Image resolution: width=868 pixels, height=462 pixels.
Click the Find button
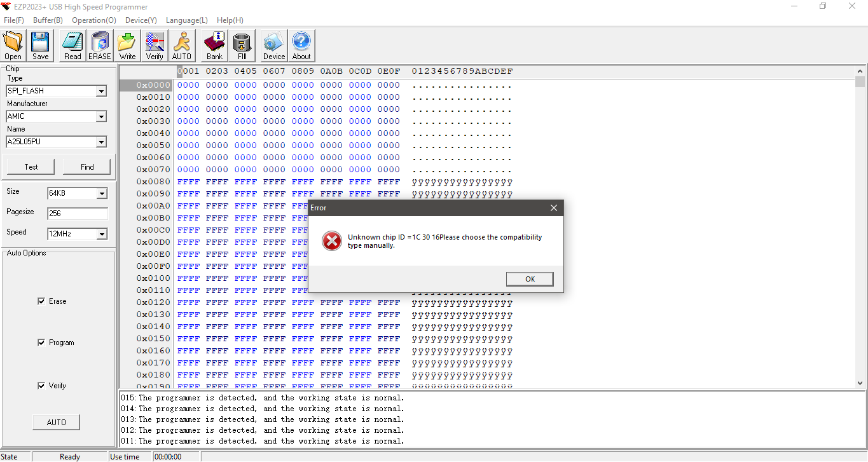point(87,167)
